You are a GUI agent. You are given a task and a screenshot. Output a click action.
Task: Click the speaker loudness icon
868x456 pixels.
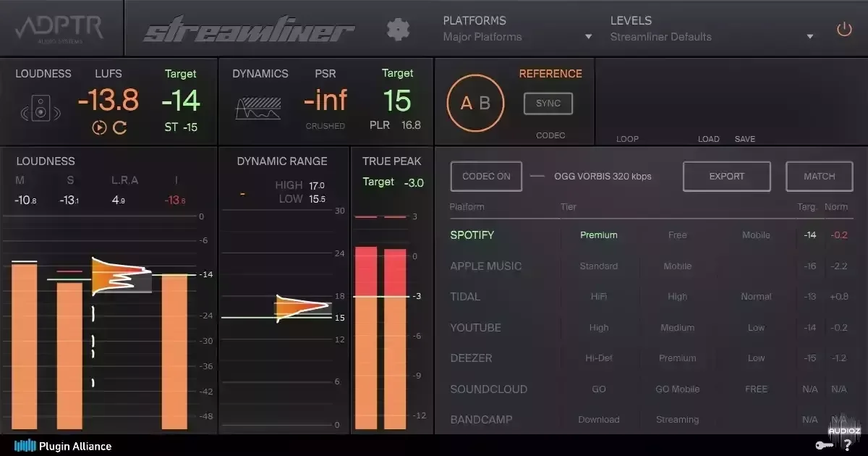[41, 109]
